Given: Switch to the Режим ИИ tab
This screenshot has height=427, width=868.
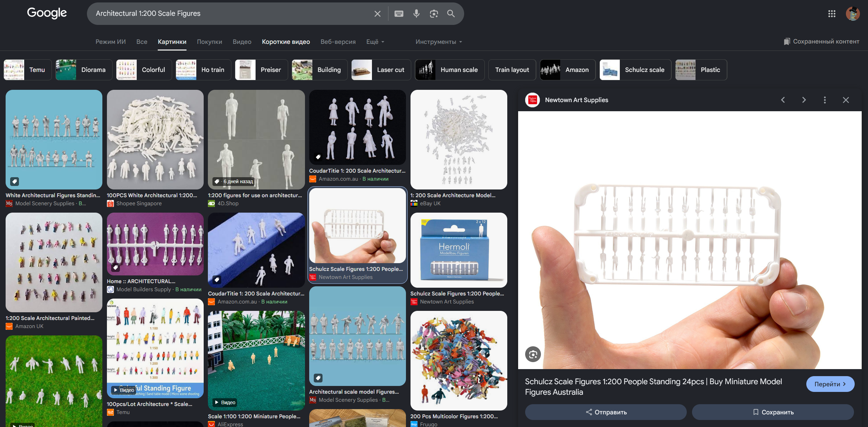Looking at the screenshot, I should coord(111,42).
